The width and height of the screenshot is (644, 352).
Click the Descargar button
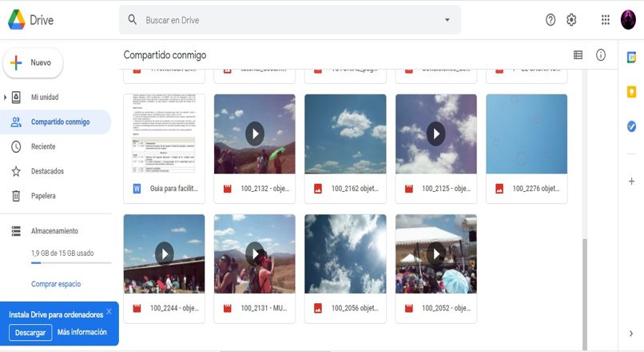(x=30, y=332)
